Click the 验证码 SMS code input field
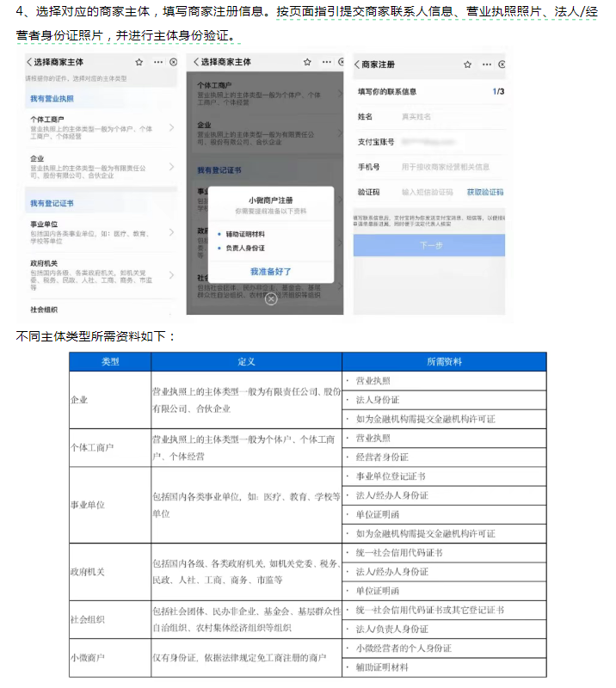 [428, 192]
